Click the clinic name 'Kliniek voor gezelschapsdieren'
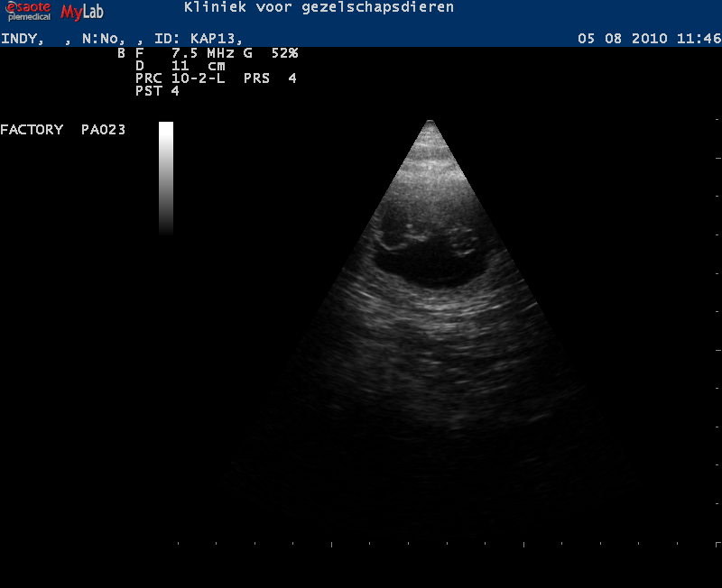722x588 pixels. click(x=319, y=7)
